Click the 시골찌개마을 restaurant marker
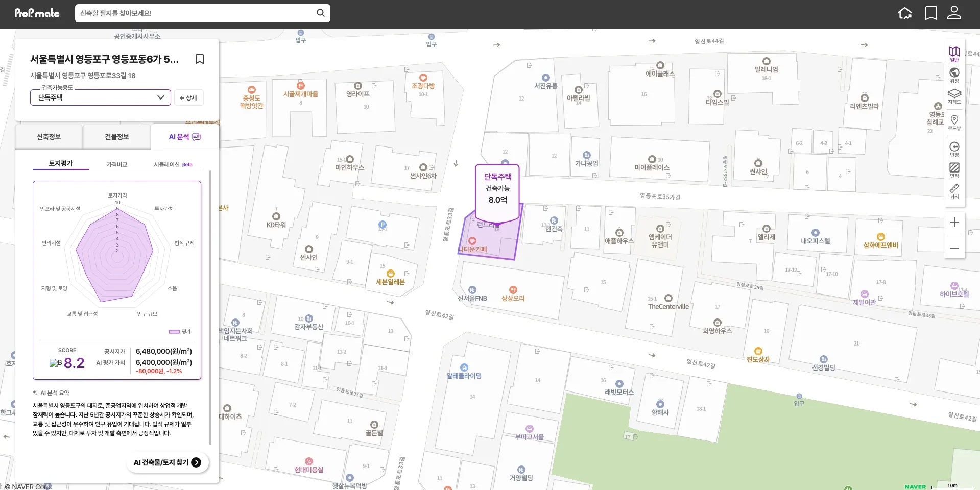This screenshot has width=980, height=490. (301, 90)
